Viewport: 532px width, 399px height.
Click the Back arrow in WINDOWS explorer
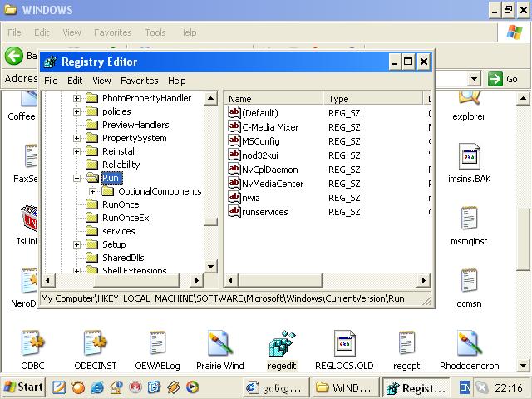(14, 56)
